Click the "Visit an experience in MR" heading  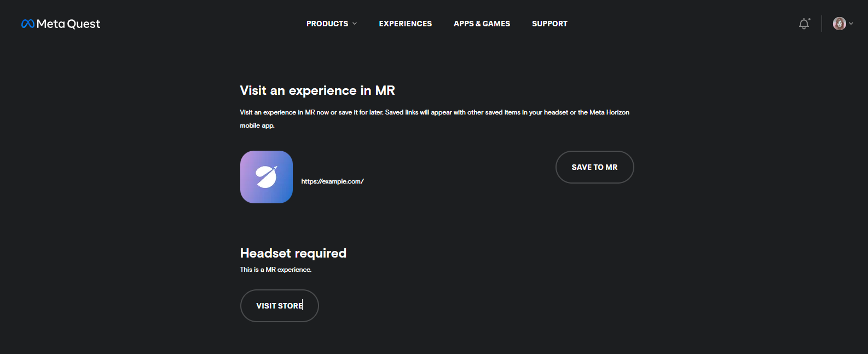[317, 90]
